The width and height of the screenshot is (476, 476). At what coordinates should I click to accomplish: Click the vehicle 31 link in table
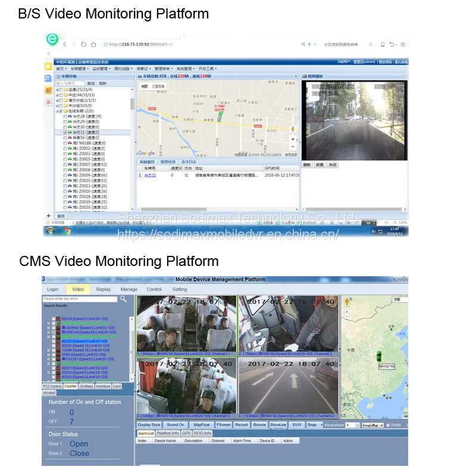(150, 175)
